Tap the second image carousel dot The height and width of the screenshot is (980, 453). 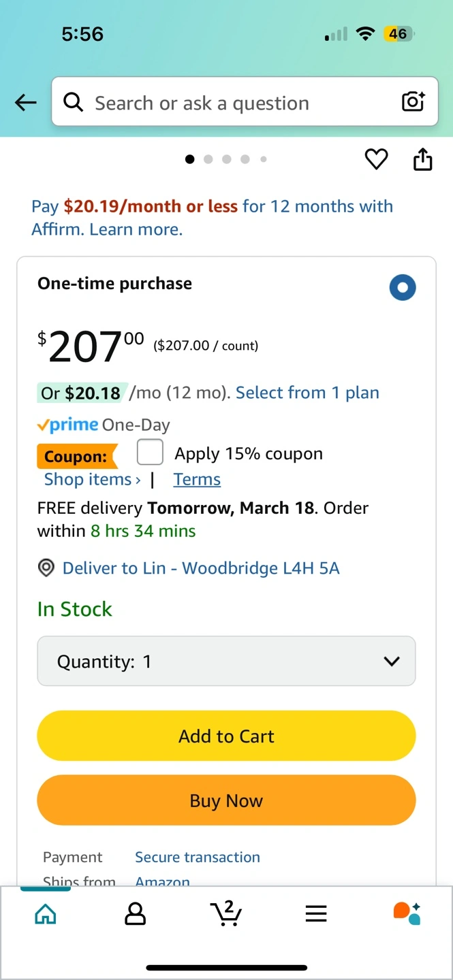[208, 159]
